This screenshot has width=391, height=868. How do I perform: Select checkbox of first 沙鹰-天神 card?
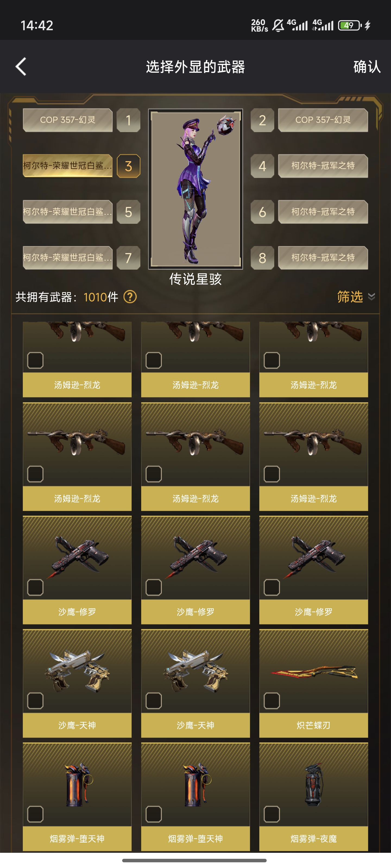click(x=35, y=701)
